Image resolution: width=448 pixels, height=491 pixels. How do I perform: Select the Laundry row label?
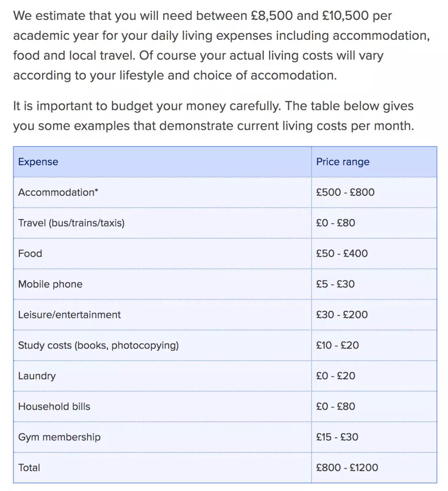point(37,376)
